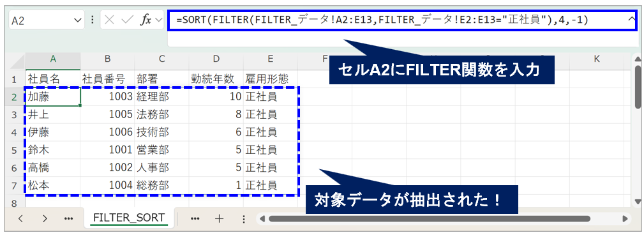Select cell containing 経理部
Image resolution: width=644 pixels, height=235 pixels.
coord(162,97)
